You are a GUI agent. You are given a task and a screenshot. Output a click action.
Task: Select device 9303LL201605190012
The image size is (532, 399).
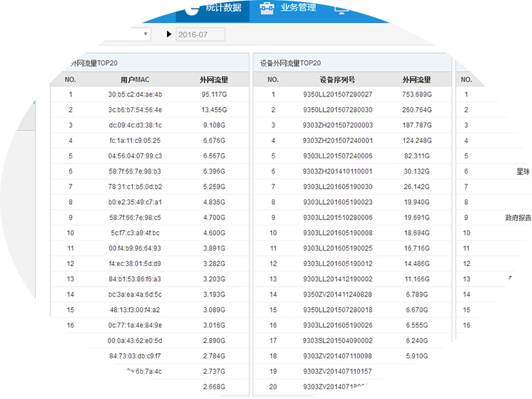tap(338, 263)
